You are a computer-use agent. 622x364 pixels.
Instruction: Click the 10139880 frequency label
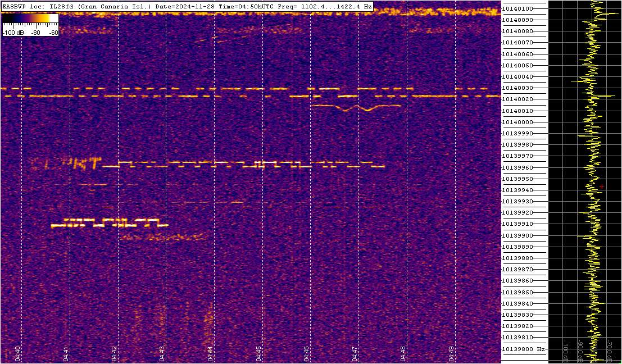517,258
